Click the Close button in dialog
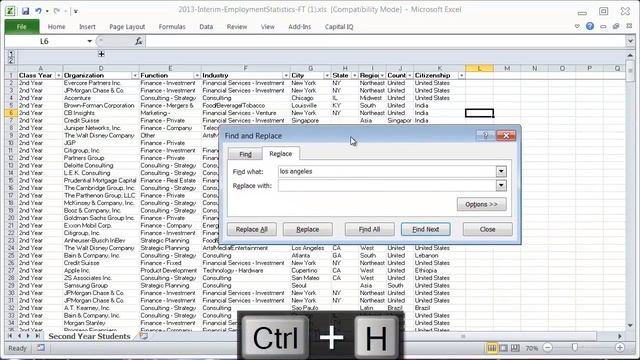 (x=488, y=229)
